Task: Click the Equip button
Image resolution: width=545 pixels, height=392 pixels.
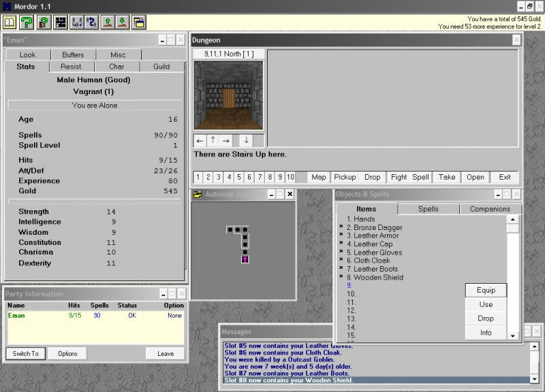Action: (486, 291)
